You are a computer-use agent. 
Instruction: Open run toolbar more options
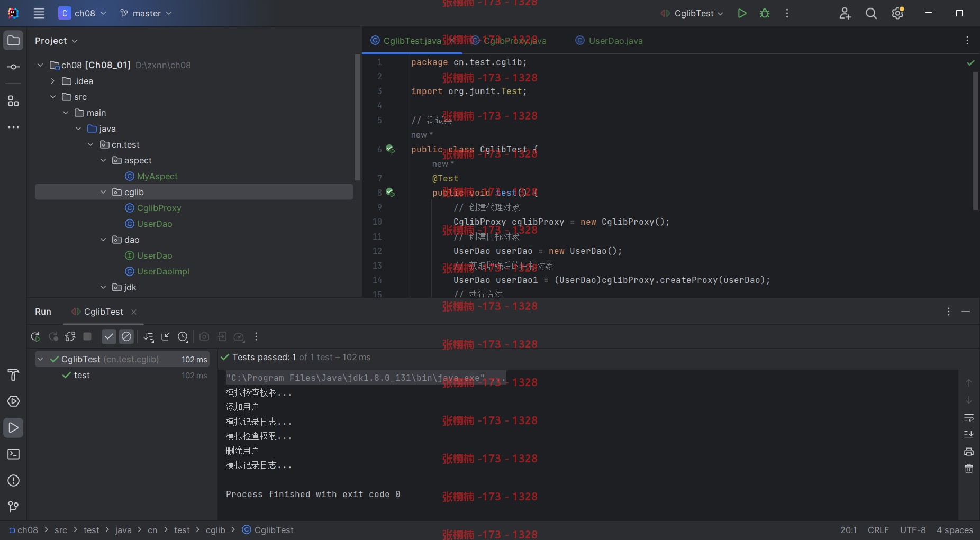click(x=256, y=336)
